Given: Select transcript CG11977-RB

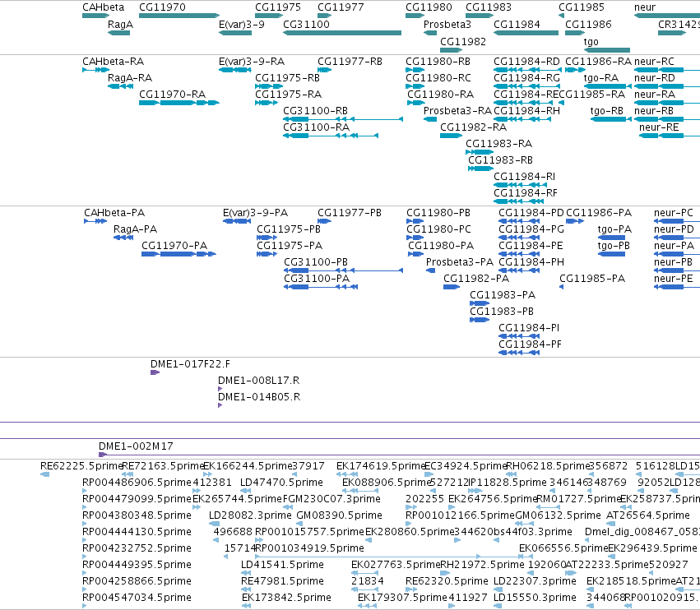Looking at the screenshot, I should coord(325,70).
